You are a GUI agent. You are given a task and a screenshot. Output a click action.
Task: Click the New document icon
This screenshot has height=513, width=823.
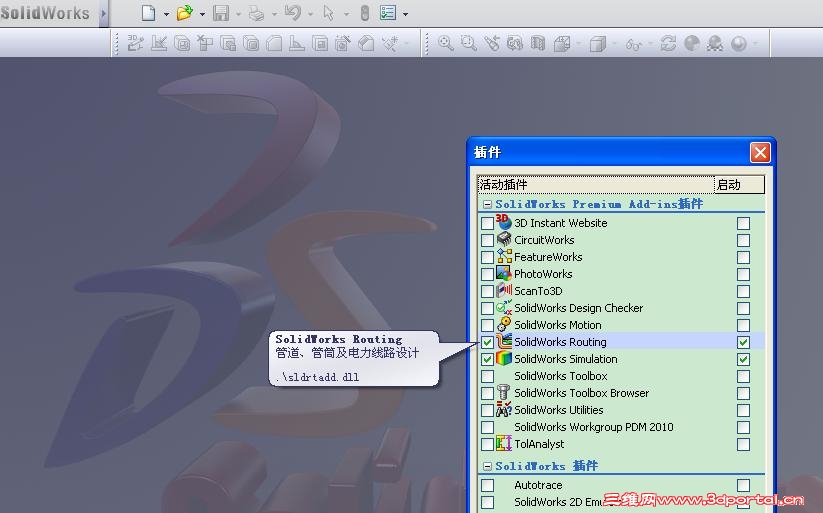click(149, 13)
